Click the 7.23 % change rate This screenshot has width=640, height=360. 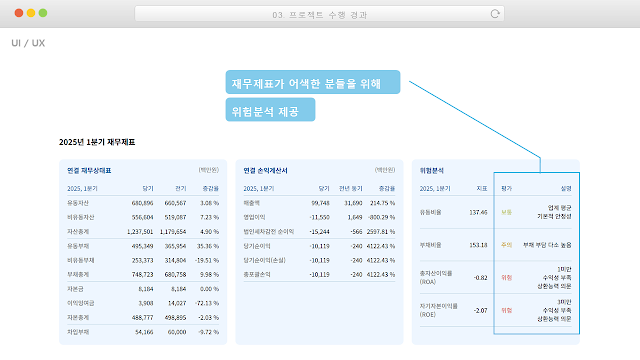[209, 217]
